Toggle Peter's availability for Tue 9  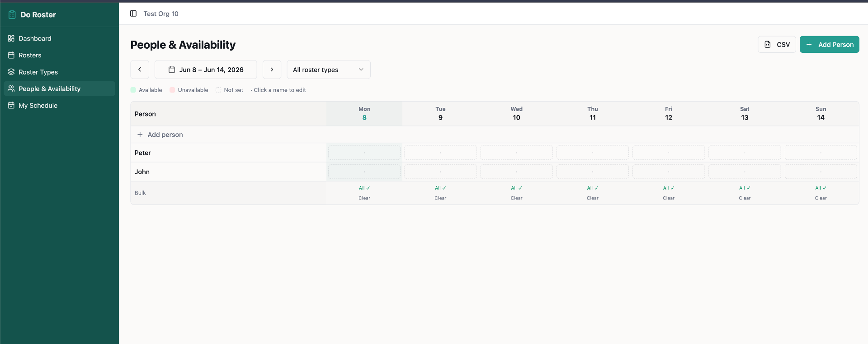click(x=440, y=153)
